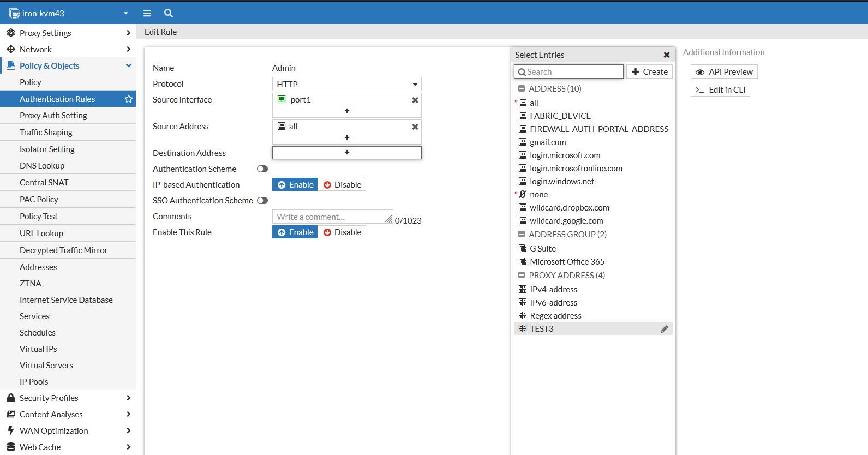Add another Source Interface with the plus

point(347,111)
